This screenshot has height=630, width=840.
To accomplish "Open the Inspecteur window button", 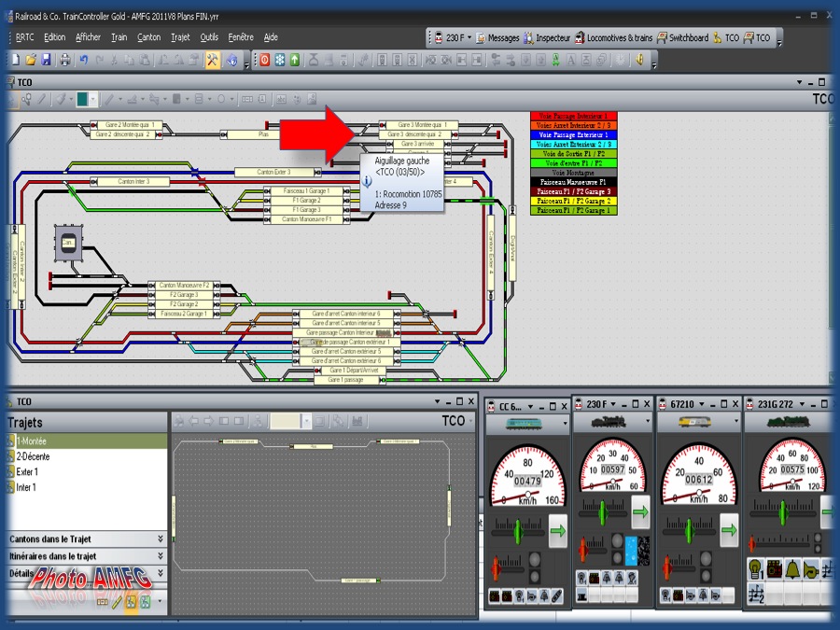I will pyautogui.click(x=546, y=37).
